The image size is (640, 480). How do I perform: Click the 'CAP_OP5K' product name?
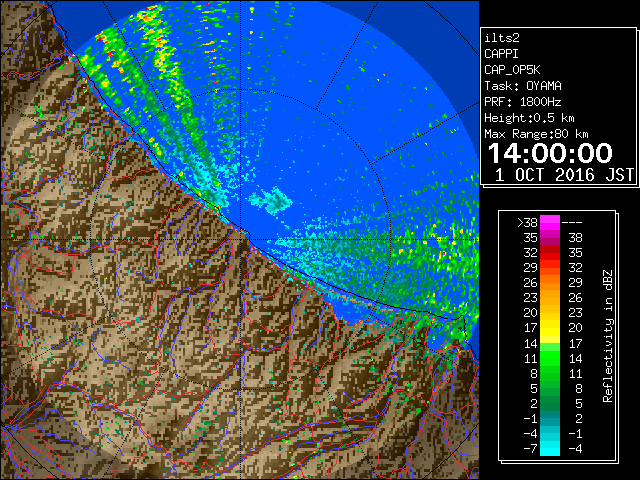[x=512, y=70]
